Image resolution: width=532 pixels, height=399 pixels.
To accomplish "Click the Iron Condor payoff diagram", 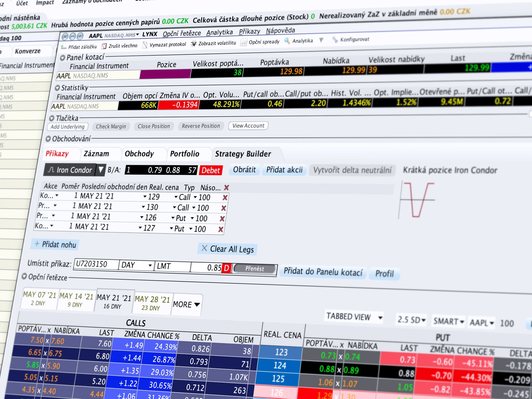I will click(x=417, y=200).
